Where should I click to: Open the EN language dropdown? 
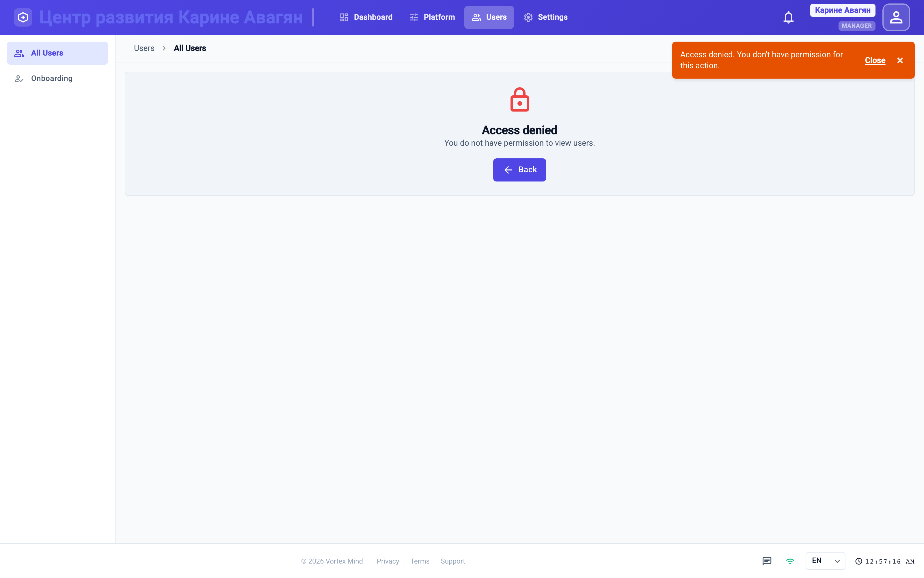[x=825, y=561]
